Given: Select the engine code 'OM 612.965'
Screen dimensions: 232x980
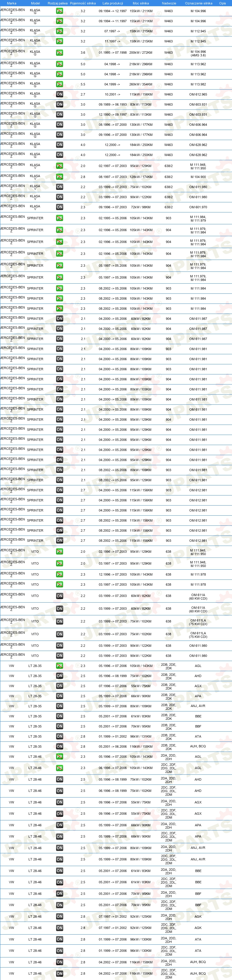Looking at the screenshot, I should point(198,94).
